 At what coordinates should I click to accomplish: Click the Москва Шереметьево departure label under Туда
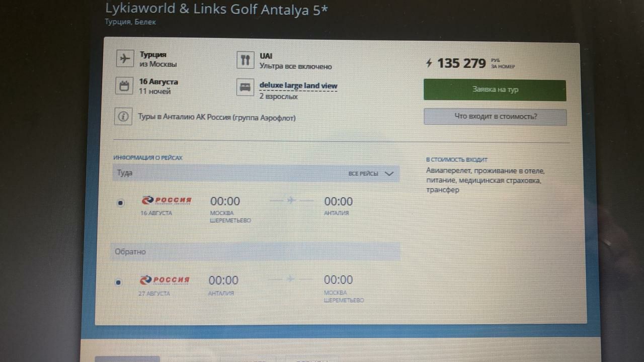230,217
